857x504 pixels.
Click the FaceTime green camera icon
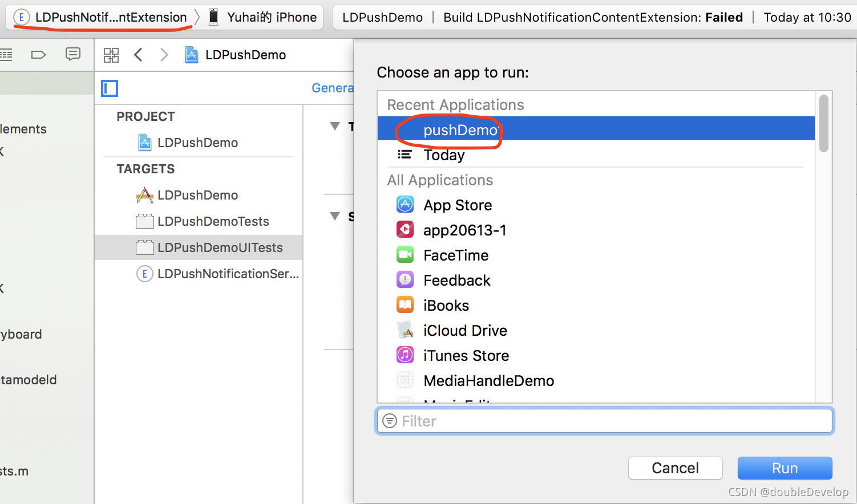pos(405,254)
